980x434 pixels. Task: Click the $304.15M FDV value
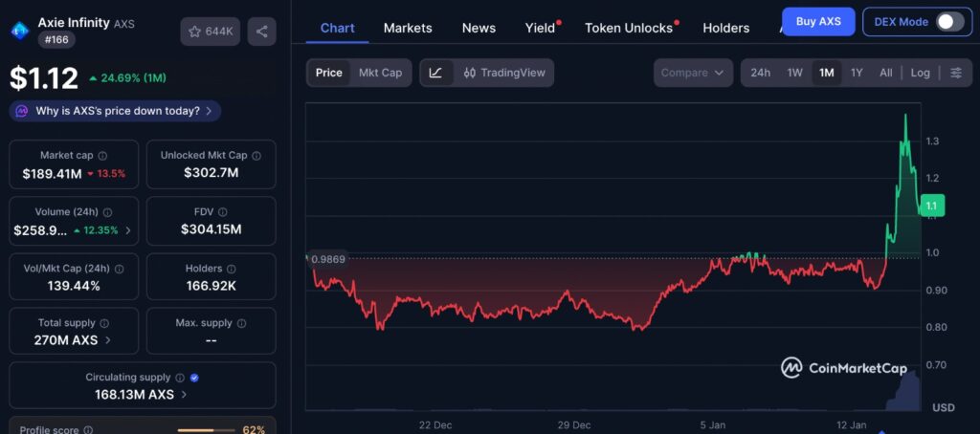coord(212,229)
